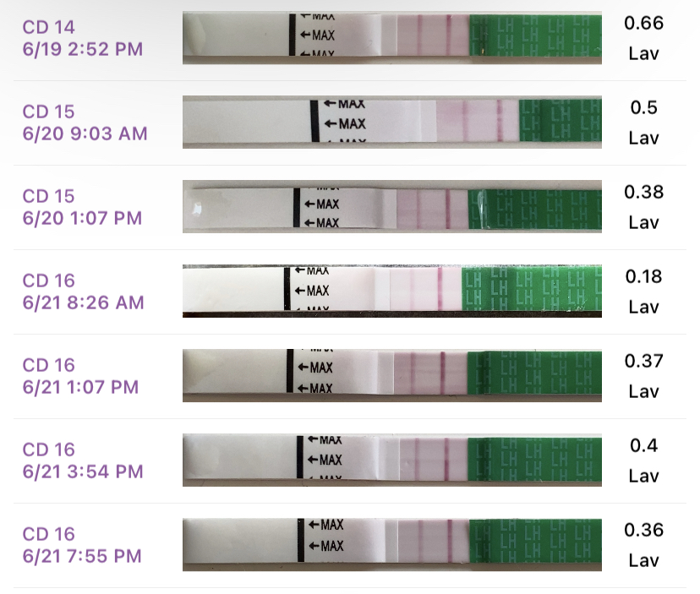Click the 0.66 ratio value
700x594 pixels.
point(643,23)
